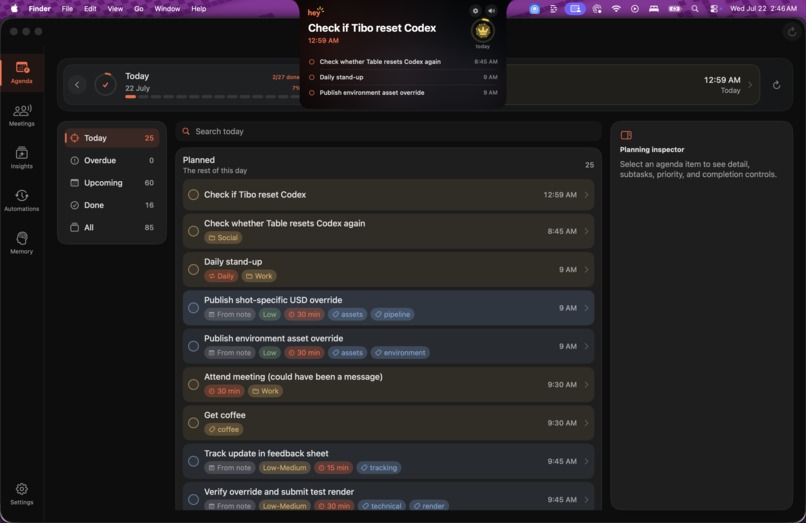Open the View menu
This screenshot has width=806, height=523.
pyautogui.click(x=115, y=9)
